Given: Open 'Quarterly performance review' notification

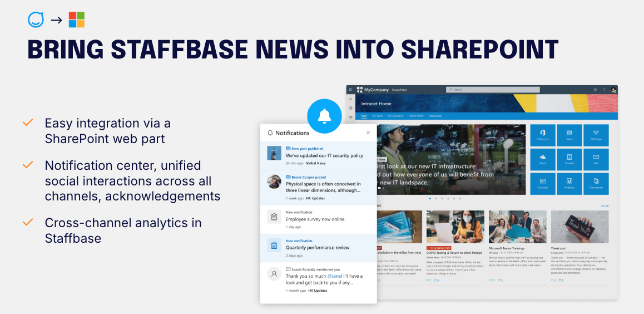Looking at the screenshot, I should [318, 248].
